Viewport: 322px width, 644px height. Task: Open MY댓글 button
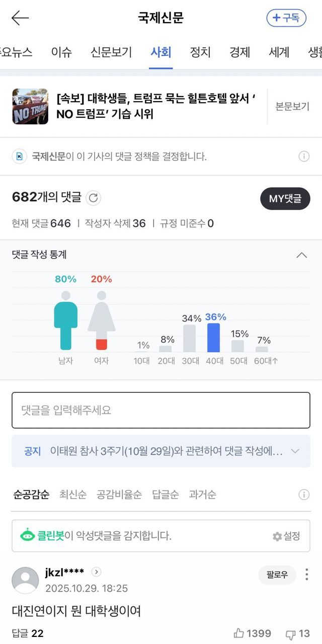coord(285,199)
